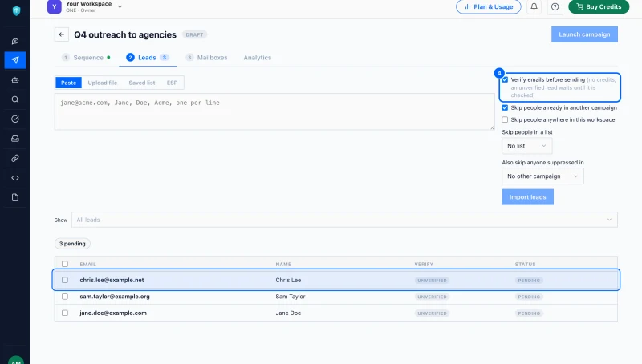The height and width of the screenshot is (364, 642).
Task: Open the document page sidebar icon
Action: click(15, 197)
